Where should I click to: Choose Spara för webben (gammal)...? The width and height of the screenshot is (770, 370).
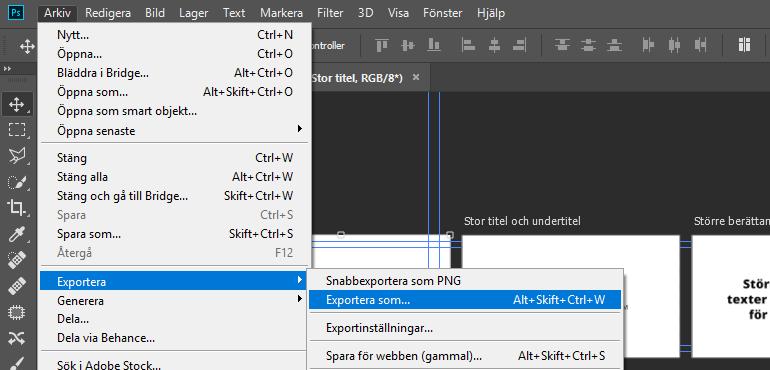[x=465, y=355]
